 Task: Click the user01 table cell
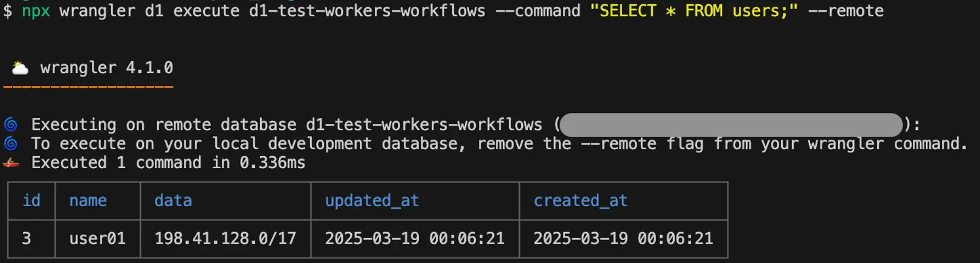[x=97, y=239]
